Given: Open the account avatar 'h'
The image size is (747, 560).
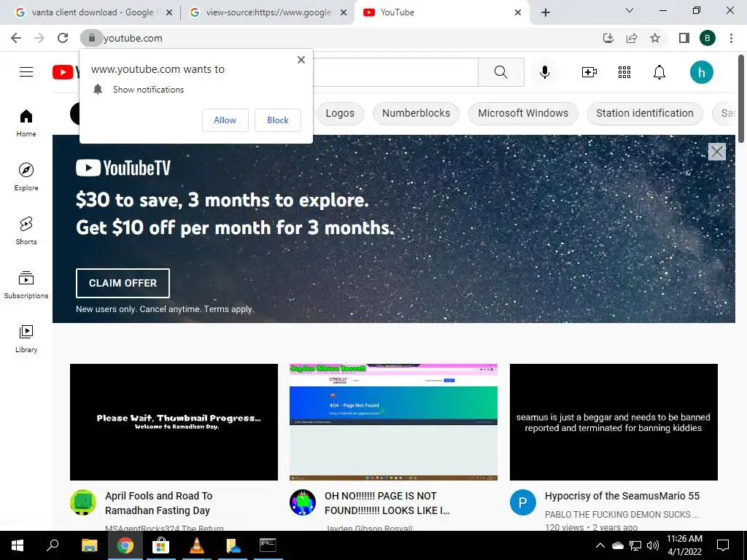Looking at the screenshot, I should [701, 72].
